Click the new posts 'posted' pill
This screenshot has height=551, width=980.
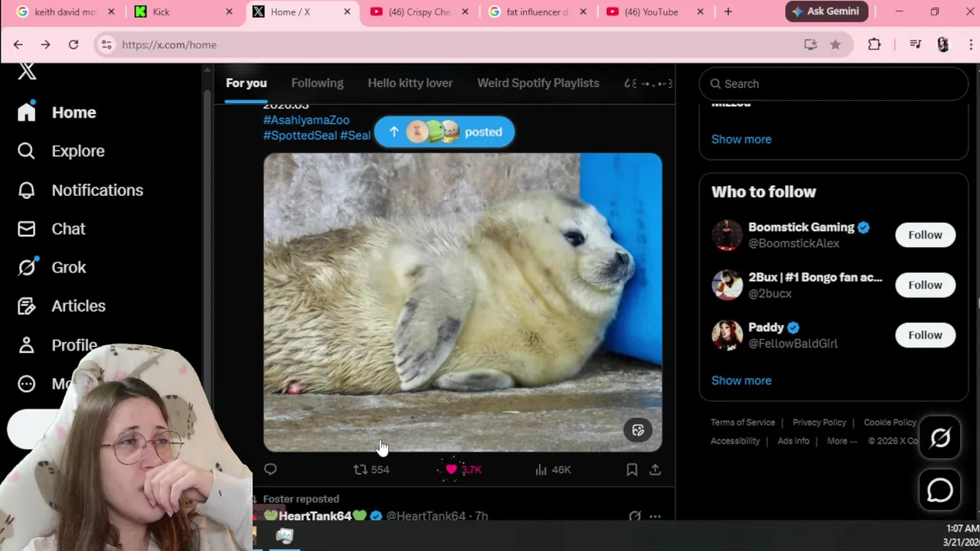[x=444, y=132]
